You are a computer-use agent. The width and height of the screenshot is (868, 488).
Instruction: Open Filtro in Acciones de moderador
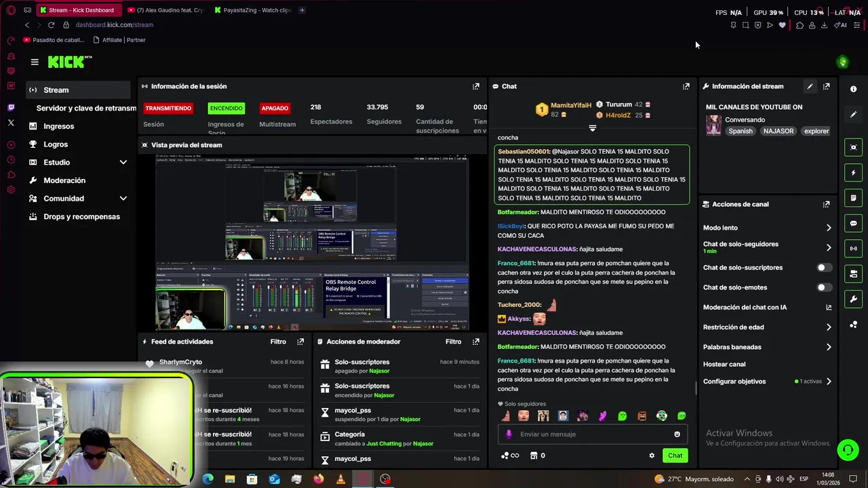tap(454, 342)
